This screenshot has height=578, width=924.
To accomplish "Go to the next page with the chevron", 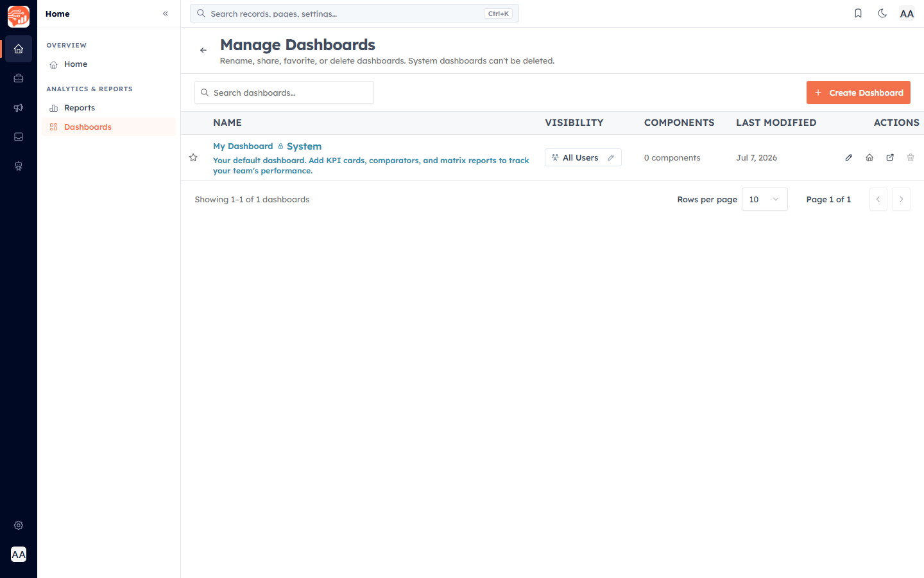I will point(902,199).
